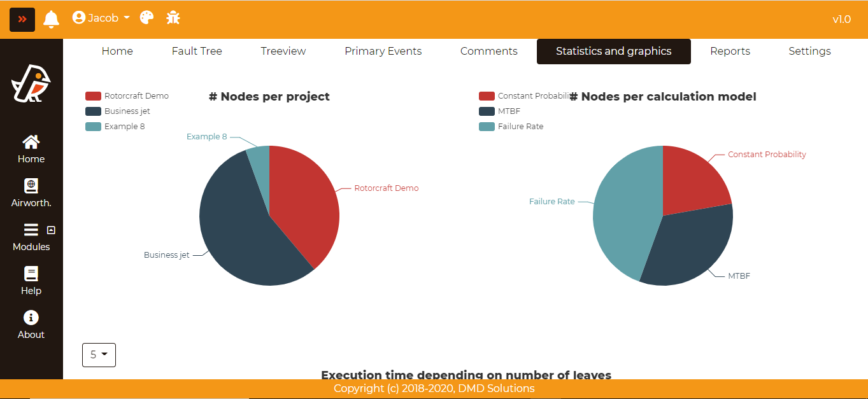Switch to the Fault Tree tab
This screenshot has height=399, width=868.
coord(197,52)
